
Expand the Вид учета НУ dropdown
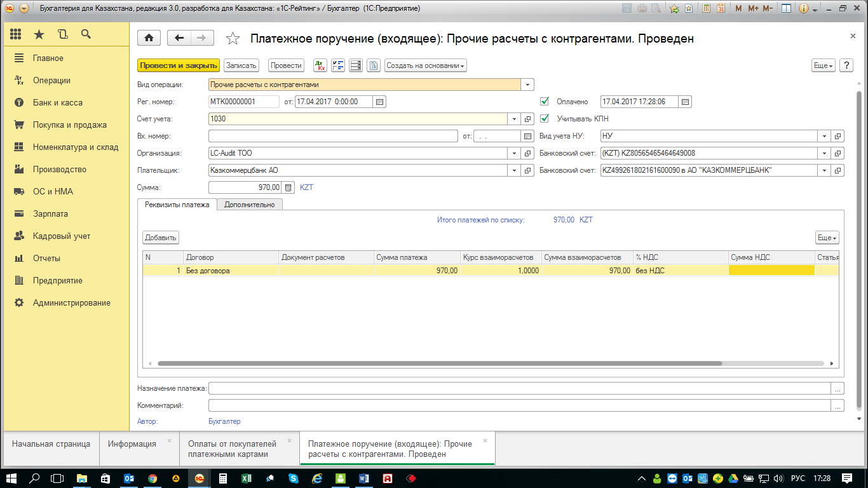pyautogui.click(x=825, y=136)
